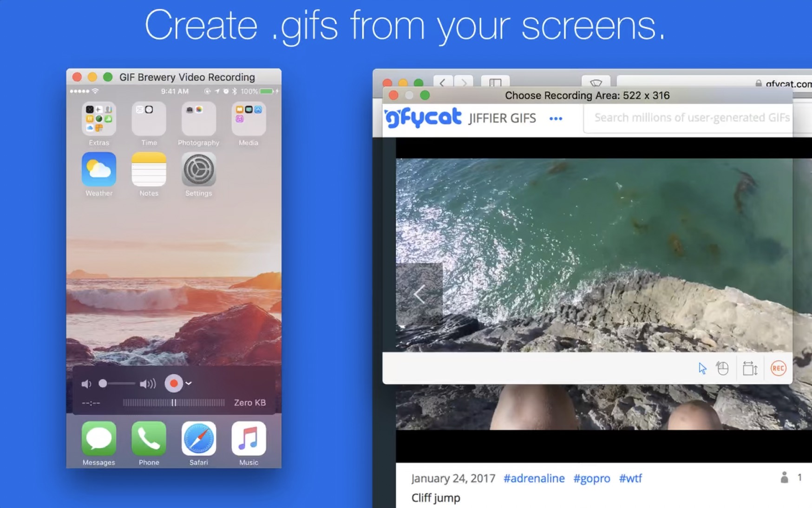The width and height of the screenshot is (812, 508).
Task: Open Safari in the iPhone dock
Action: [x=198, y=439]
